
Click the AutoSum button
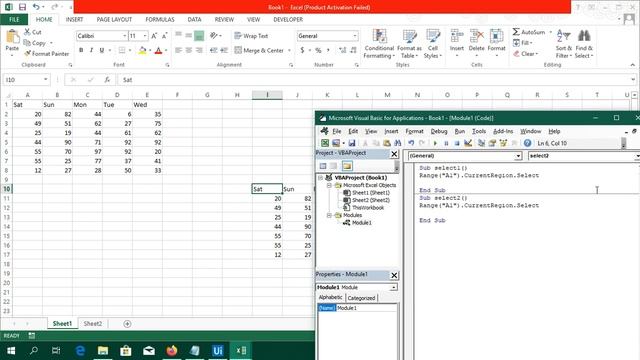pos(529,32)
